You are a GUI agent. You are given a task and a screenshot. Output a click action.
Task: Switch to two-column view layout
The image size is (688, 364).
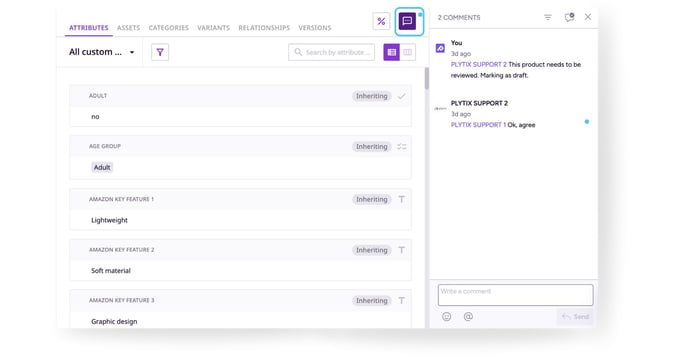(408, 52)
